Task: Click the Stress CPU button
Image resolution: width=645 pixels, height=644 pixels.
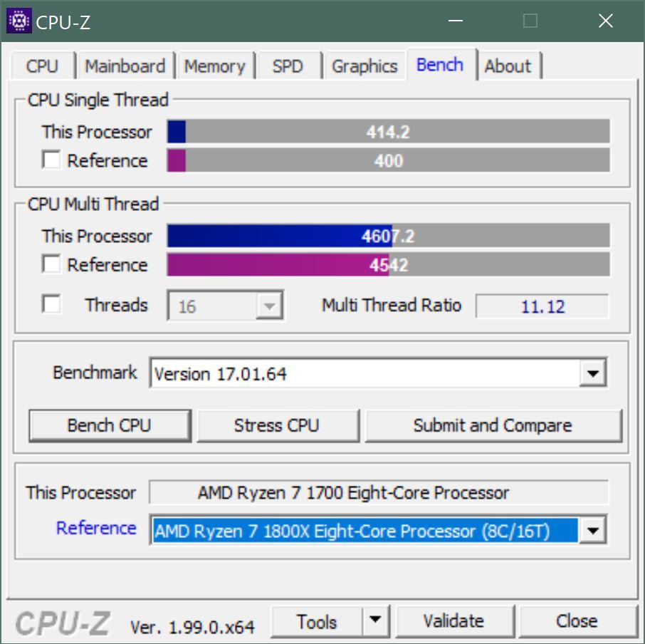Action: pos(277,425)
